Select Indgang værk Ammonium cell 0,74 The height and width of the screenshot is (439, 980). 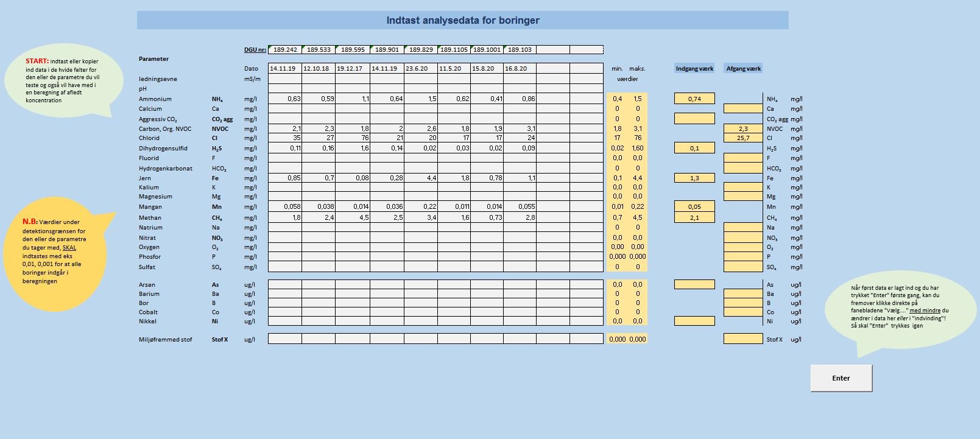pyautogui.click(x=694, y=99)
